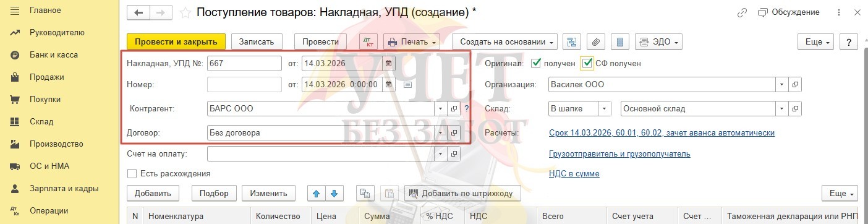The image size is (868, 224).
Task: Open the НДС в сумме link
Action: pyautogui.click(x=574, y=174)
